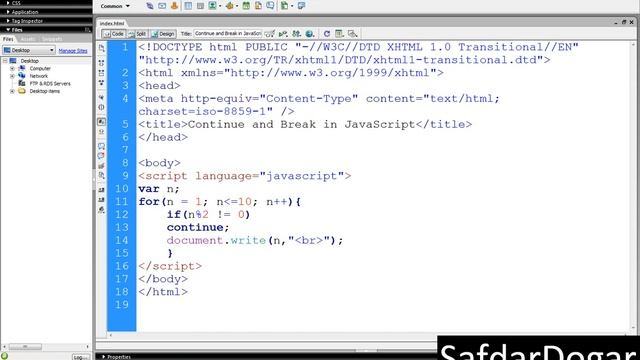Click the Images insert icon
Viewport: 640px width, 360px height.
[212, 6]
